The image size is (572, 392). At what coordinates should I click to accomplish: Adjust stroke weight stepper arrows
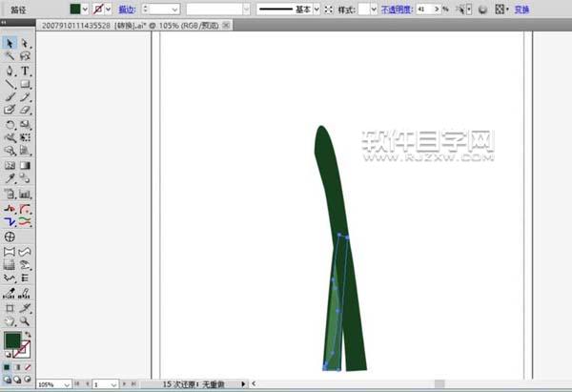coord(146,10)
